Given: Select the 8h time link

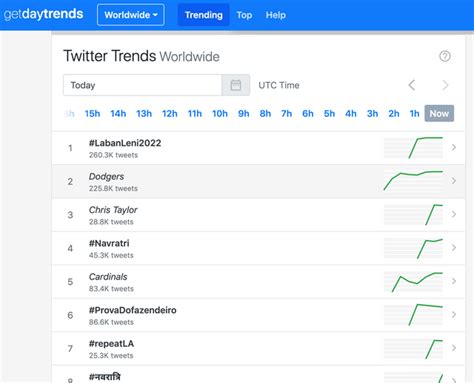Looking at the screenshot, I should click(x=265, y=114).
